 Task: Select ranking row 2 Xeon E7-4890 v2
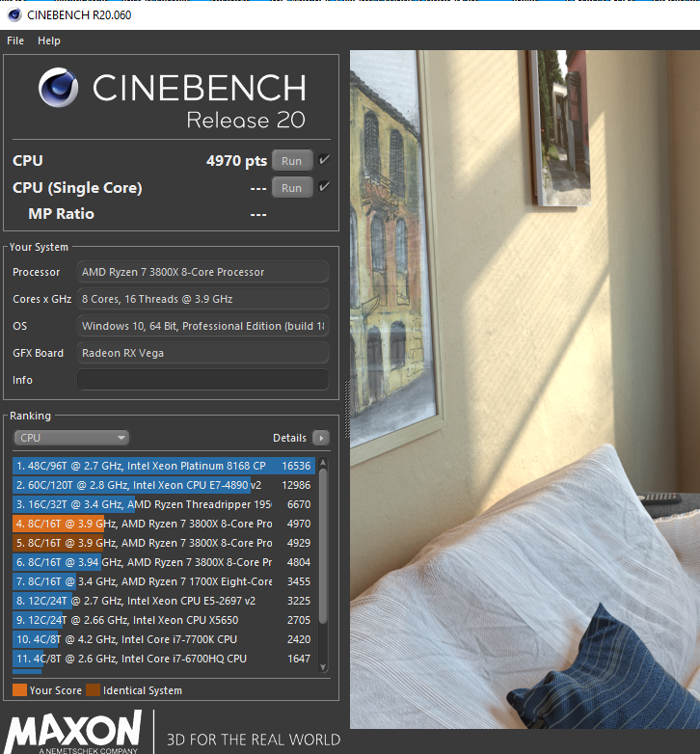click(x=164, y=485)
